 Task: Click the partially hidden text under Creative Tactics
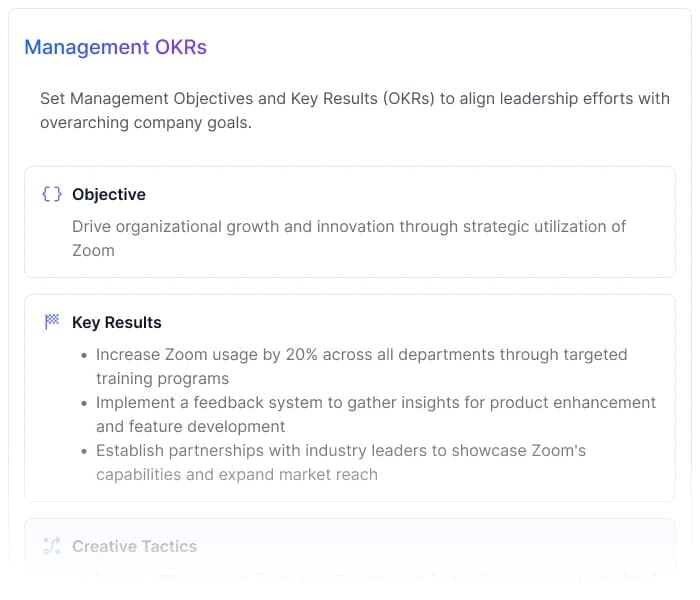pyautogui.click(x=370, y=577)
